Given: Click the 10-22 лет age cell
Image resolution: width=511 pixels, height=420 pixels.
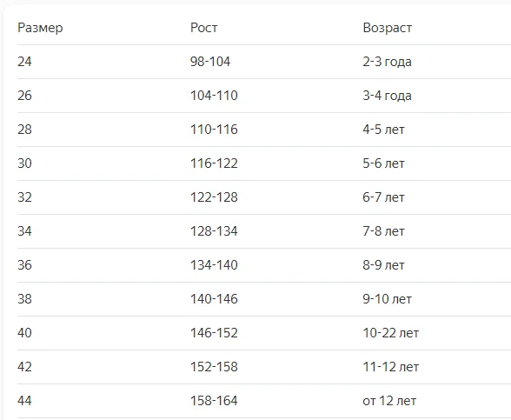Looking at the screenshot, I should coord(391,333).
